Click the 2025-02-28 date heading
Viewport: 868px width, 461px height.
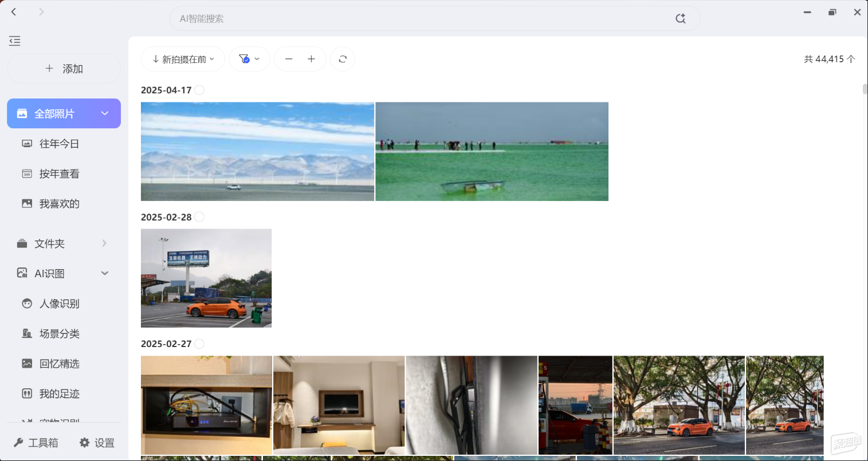(166, 217)
